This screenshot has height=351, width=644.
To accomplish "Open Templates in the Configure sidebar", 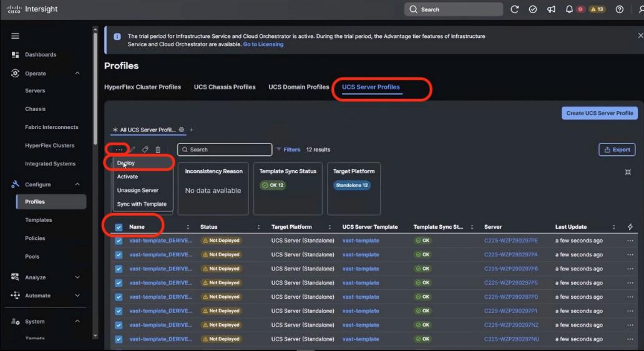I will (x=39, y=220).
